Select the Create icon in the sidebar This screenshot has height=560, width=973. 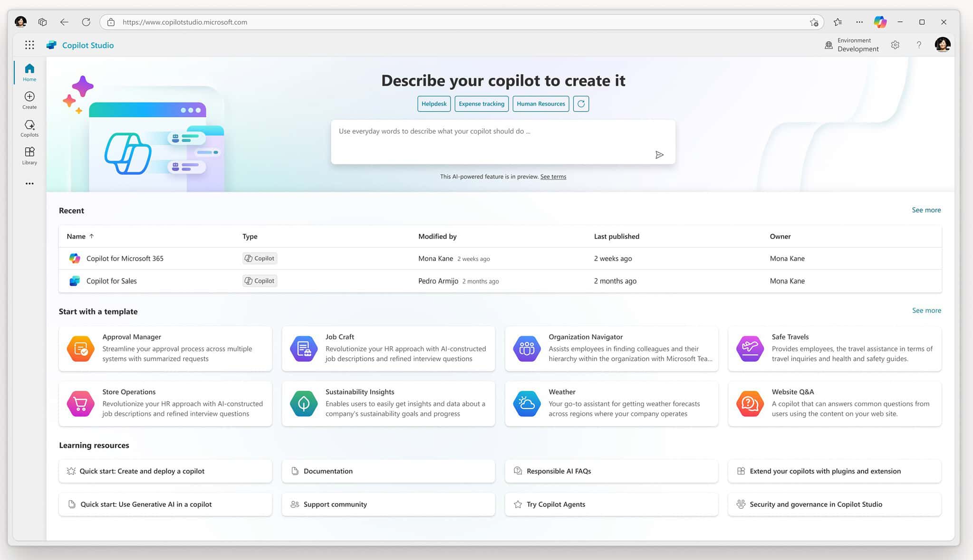click(x=29, y=100)
